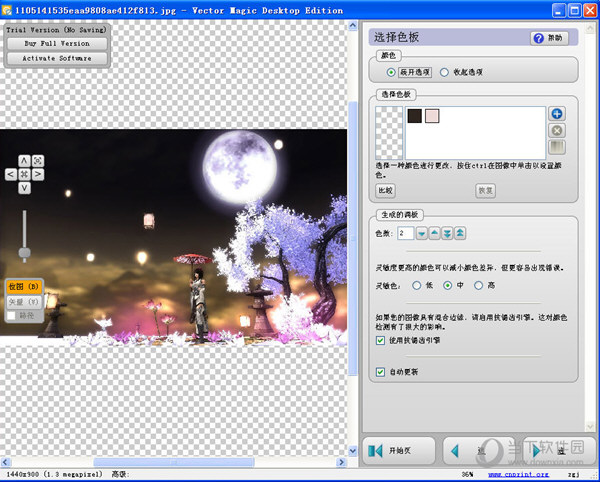Click the gradient striped button beside the palette
This screenshot has height=482, width=600.
coord(557,147)
